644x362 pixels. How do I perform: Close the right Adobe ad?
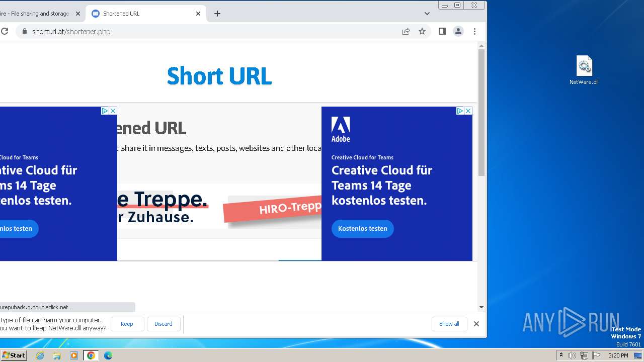coord(468,111)
